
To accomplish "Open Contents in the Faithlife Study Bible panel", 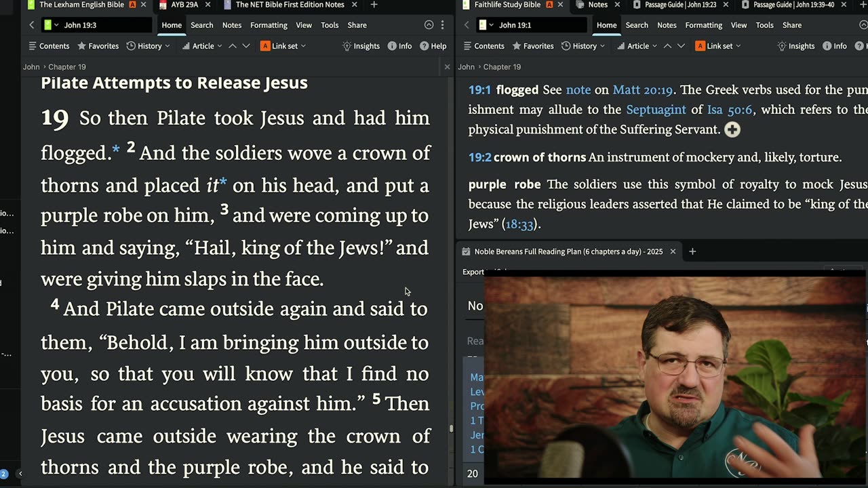I will click(483, 46).
